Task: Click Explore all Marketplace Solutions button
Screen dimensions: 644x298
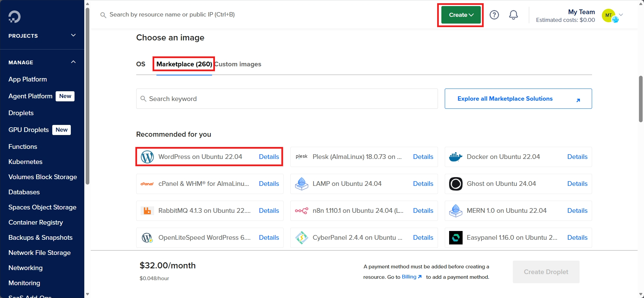Action: [x=518, y=99]
